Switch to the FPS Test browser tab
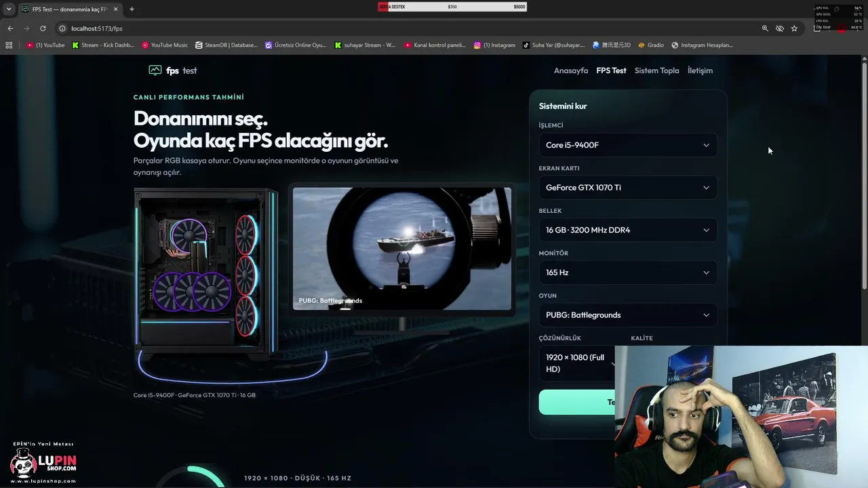 point(69,9)
